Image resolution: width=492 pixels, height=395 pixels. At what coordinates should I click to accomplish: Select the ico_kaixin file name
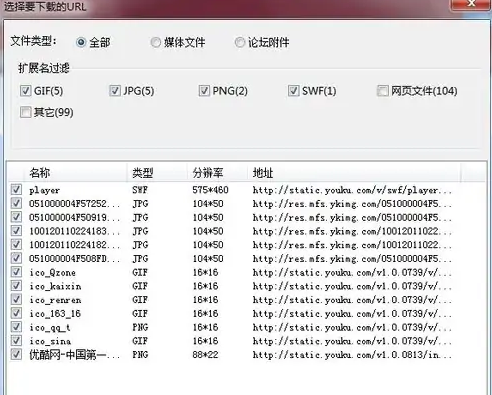click(x=55, y=286)
